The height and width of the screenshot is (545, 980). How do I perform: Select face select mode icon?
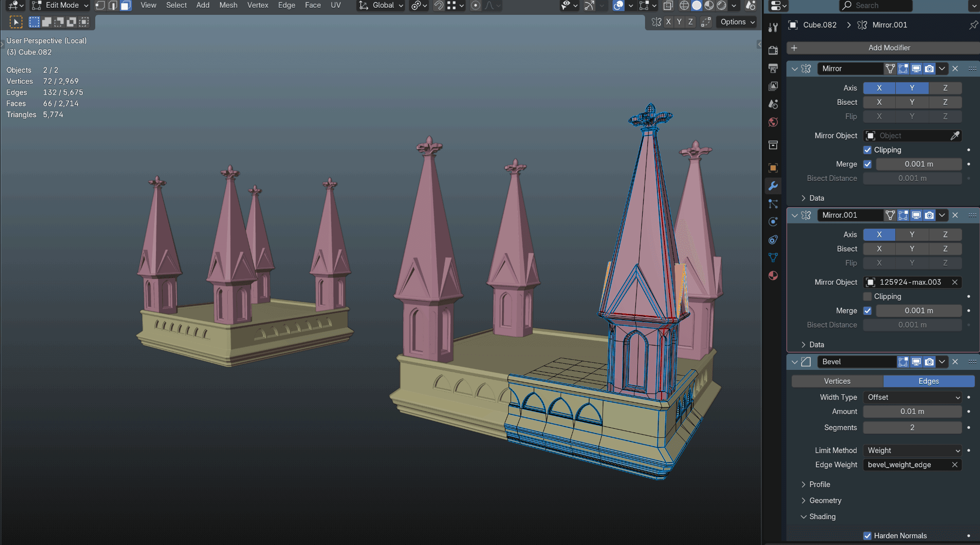click(x=125, y=5)
